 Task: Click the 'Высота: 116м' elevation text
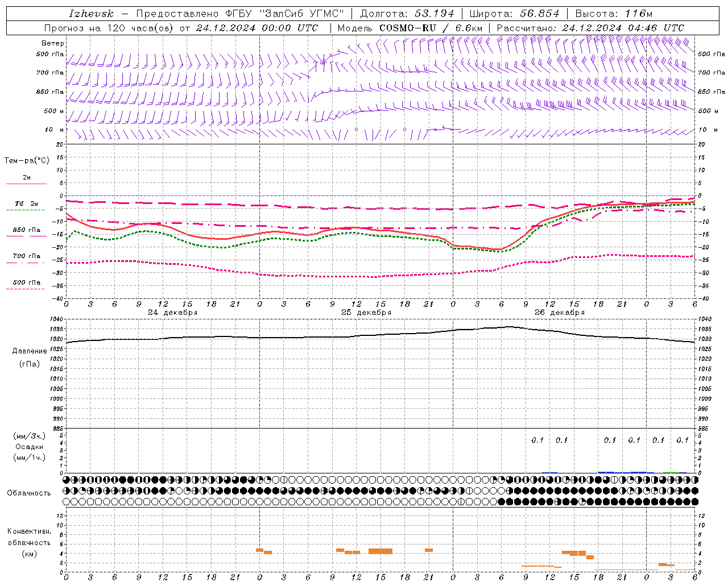pyautogui.click(x=614, y=14)
